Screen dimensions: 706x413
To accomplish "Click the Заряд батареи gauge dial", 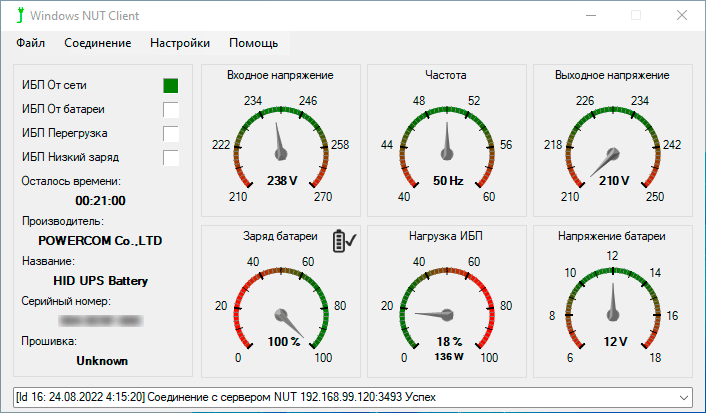I will pyautogui.click(x=281, y=309).
